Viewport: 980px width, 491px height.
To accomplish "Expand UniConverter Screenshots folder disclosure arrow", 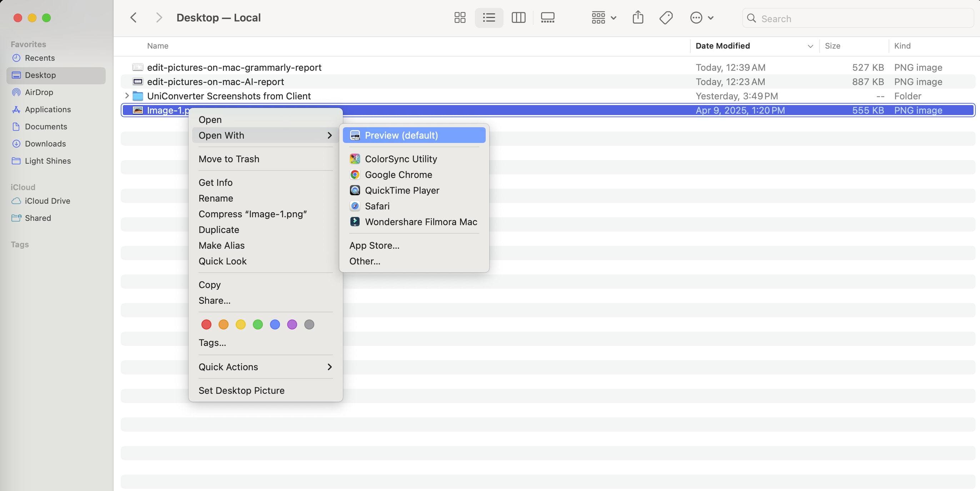I will (x=127, y=96).
